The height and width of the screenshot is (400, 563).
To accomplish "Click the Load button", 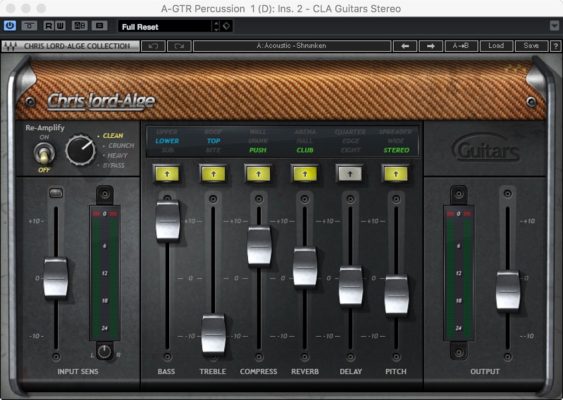I will click(x=496, y=46).
